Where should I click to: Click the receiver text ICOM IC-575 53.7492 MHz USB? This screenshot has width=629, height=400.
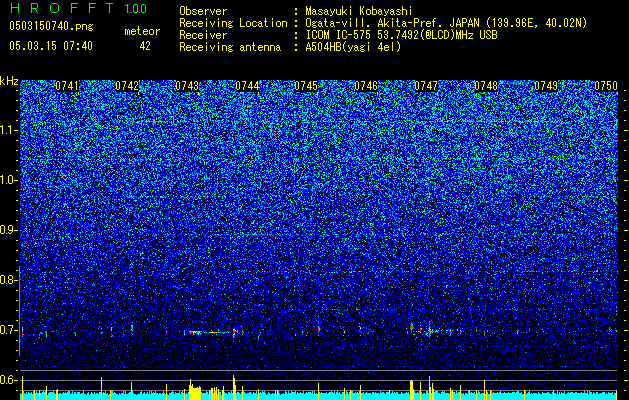[402, 35]
